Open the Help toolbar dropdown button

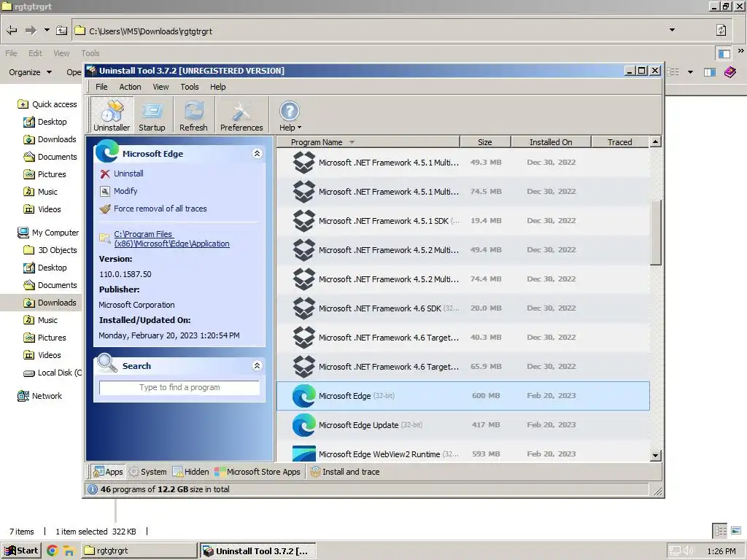click(x=290, y=114)
